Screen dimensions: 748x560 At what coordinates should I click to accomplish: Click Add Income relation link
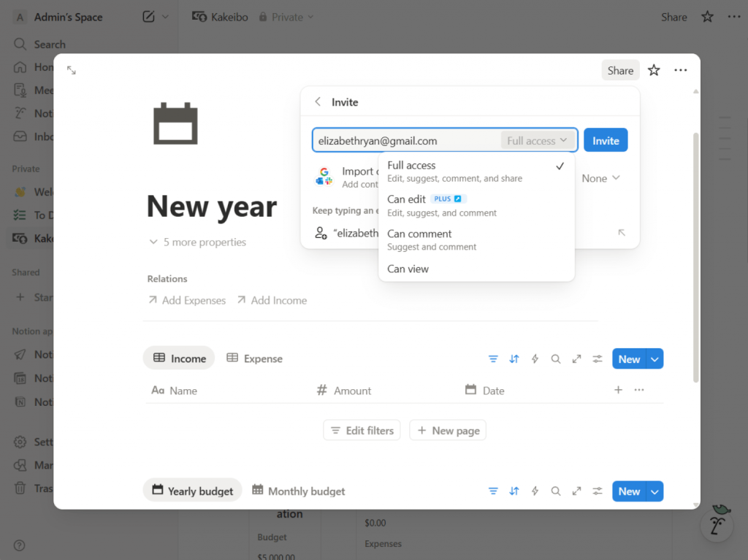click(x=272, y=301)
